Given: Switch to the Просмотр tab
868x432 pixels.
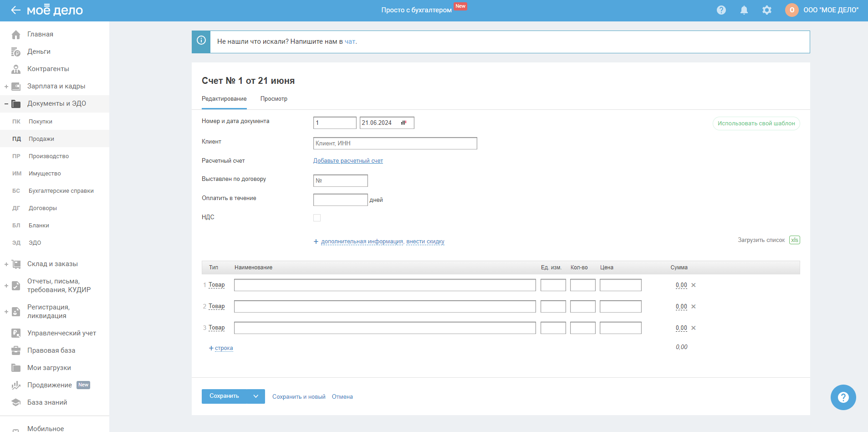Looking at the screenshot, I should click(x=274, y=99).
